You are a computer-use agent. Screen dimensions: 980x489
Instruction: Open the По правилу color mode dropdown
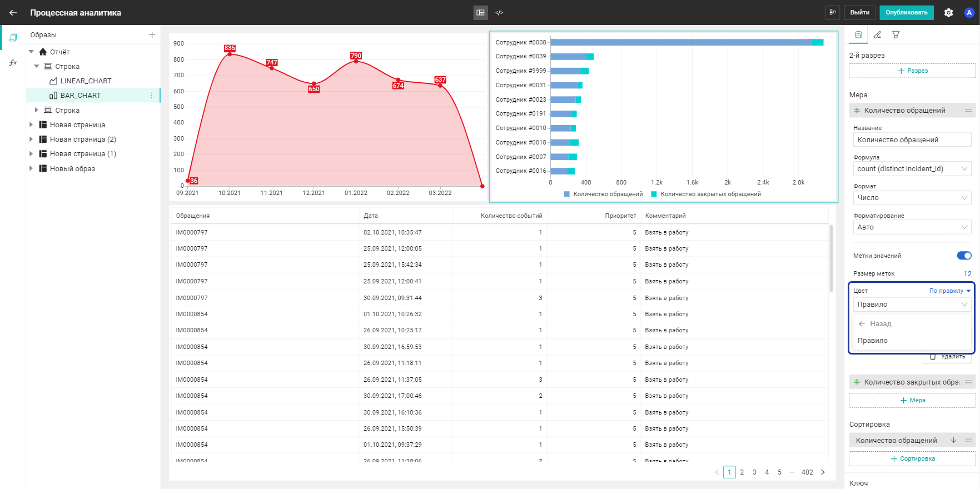(949, 291)
